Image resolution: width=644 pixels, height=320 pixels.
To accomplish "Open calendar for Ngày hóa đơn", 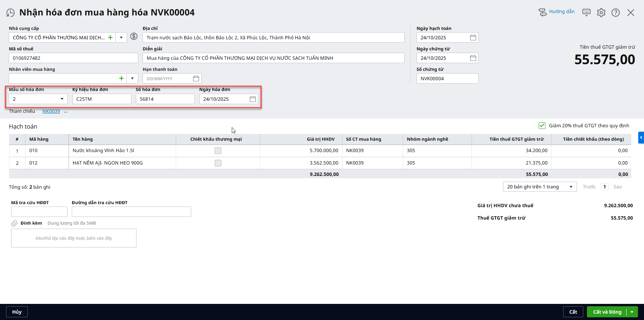I will (x=253, y=99).
